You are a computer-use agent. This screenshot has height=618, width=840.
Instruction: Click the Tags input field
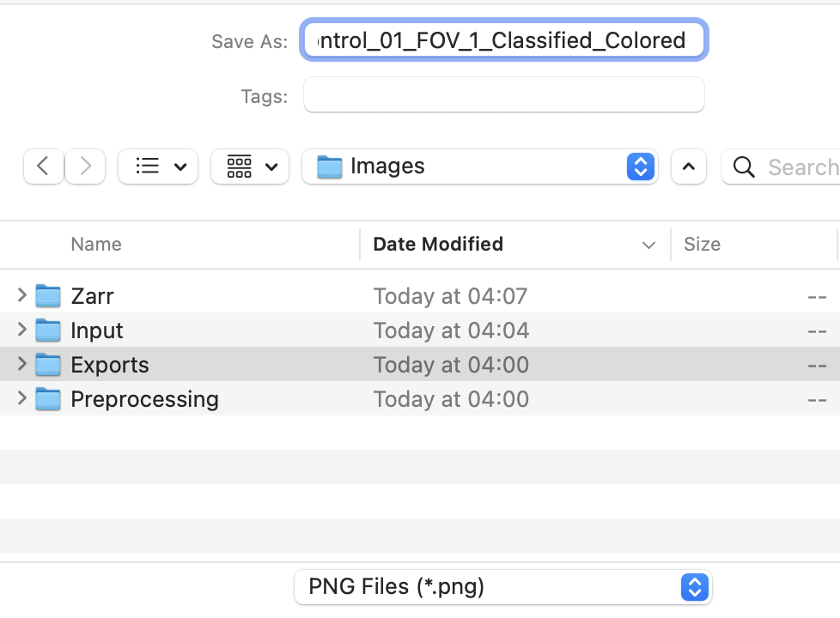(503, 95)
